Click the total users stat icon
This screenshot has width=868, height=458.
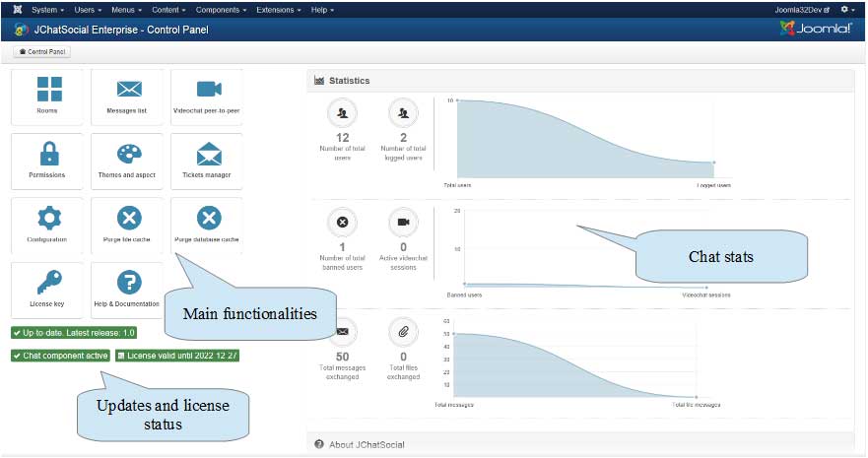[343, 113]
